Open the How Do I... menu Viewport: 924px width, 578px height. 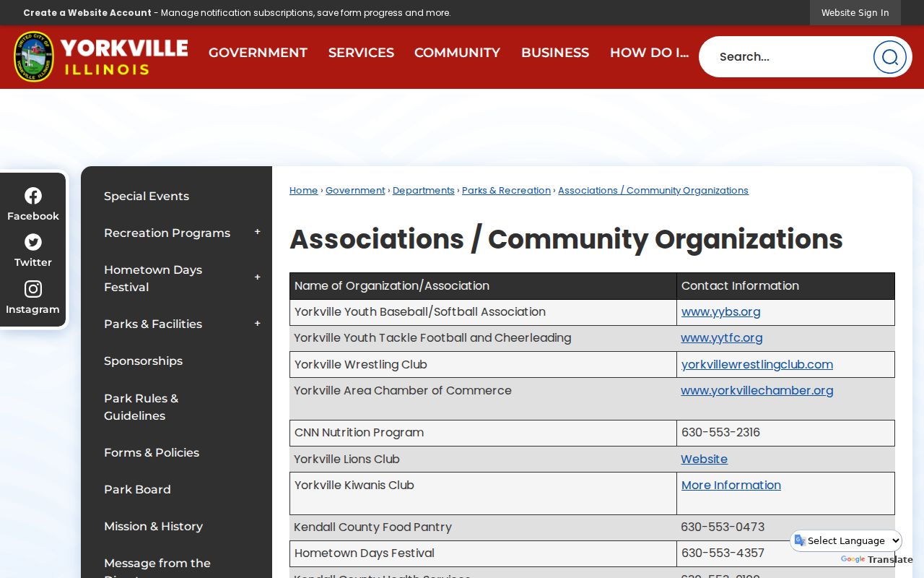[649, 53]
